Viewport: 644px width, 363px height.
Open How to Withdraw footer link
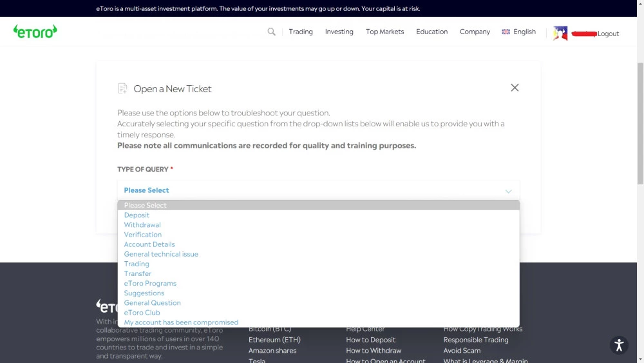click(x=374, y=351)
